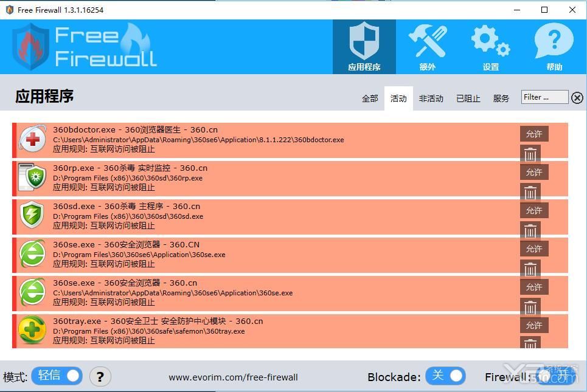Click the 360tray.exe app icon
Viewport: 587px width, 392px height.
(32, 330)
